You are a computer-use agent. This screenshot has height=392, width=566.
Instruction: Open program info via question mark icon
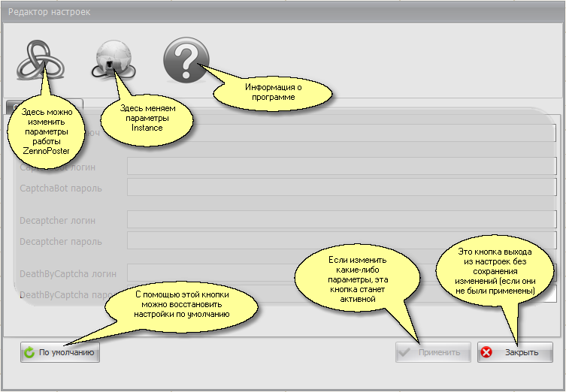coord(186,59)
